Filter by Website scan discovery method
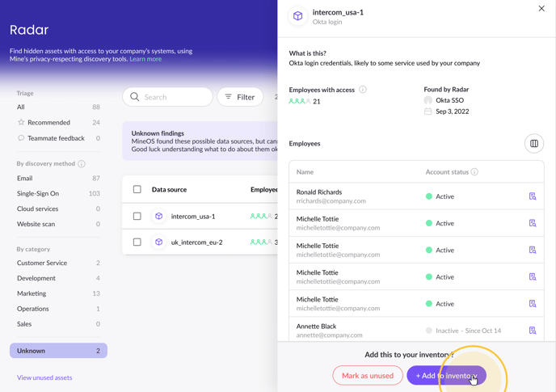This screenshot has height=392, width=556. click(58, 224)
